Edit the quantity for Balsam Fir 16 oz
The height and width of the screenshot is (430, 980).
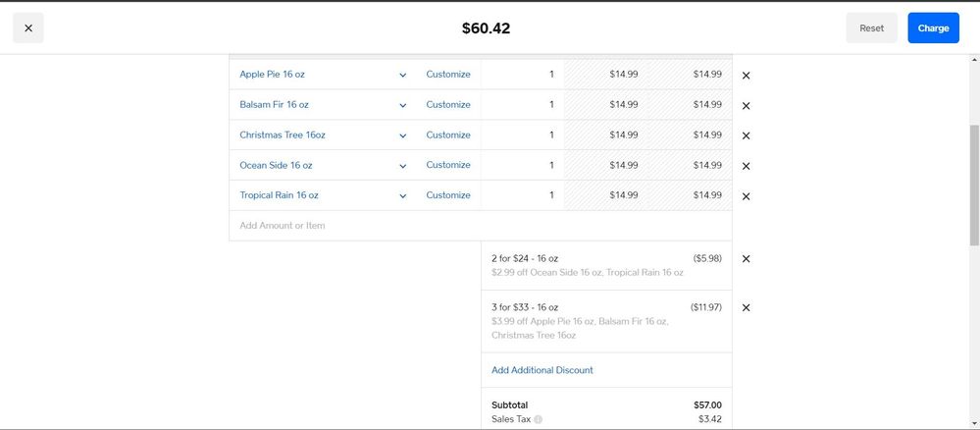523,104
